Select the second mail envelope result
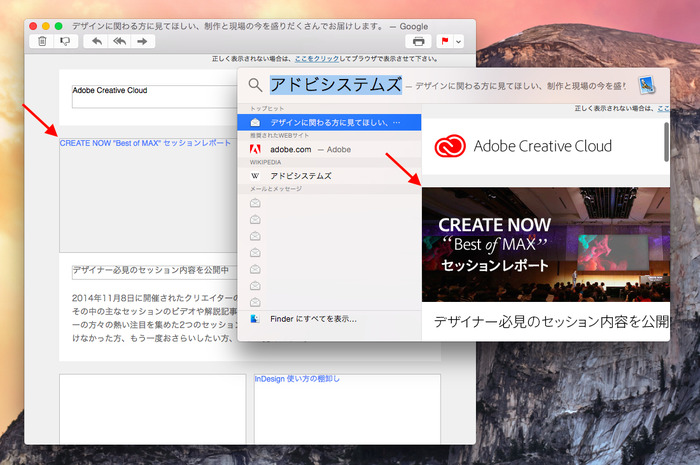This screenshot has height=465, width=700. tap(329, 220)
